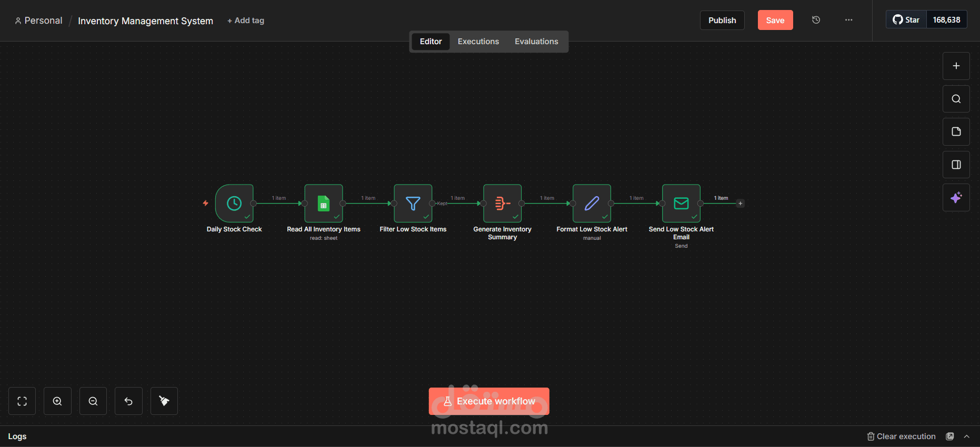The image size is (980, 447).
Task: Toggle the side panel layout button
Action: click(x=956, y=165)
